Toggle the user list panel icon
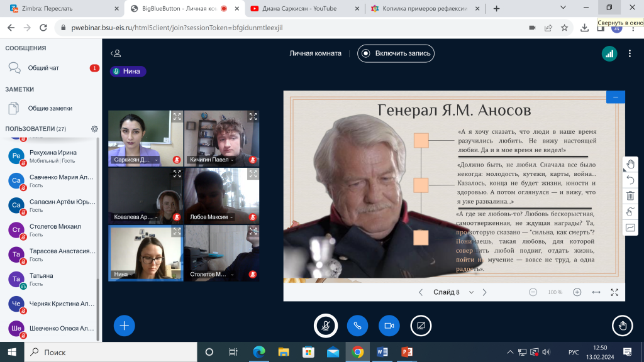 point(116,53)
